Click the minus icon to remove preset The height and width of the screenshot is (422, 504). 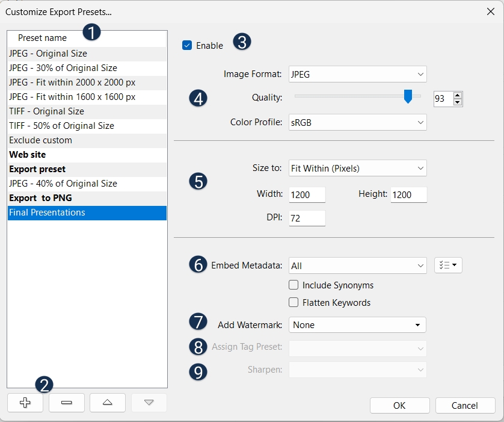coord(66,403)
